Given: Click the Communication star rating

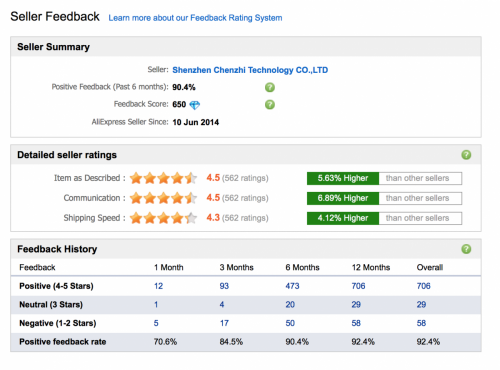Looking at the screenshot, I should click(x=163, y=198).
